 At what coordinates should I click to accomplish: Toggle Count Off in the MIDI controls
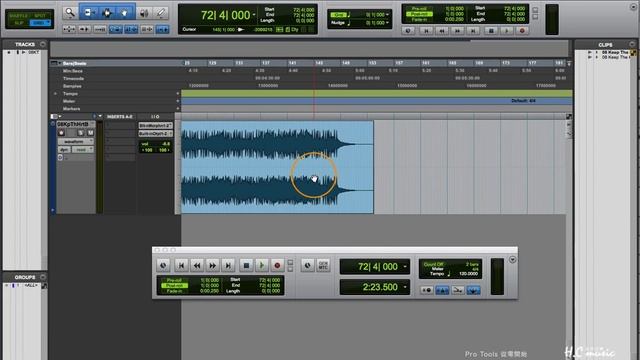coord(433,264)
